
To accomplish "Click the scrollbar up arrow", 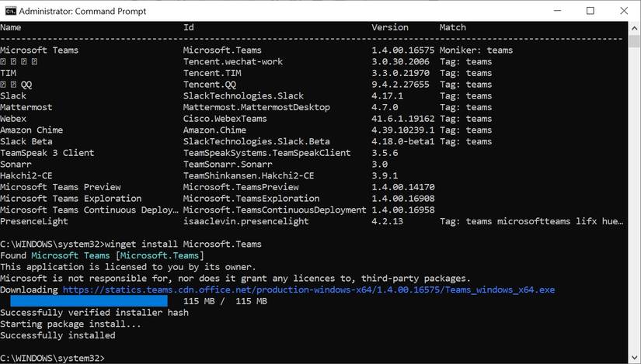I will (634, 28).
